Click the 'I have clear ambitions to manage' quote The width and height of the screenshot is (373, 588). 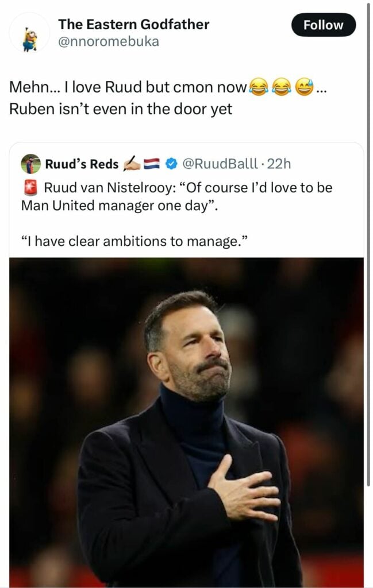tap(134, 242)
